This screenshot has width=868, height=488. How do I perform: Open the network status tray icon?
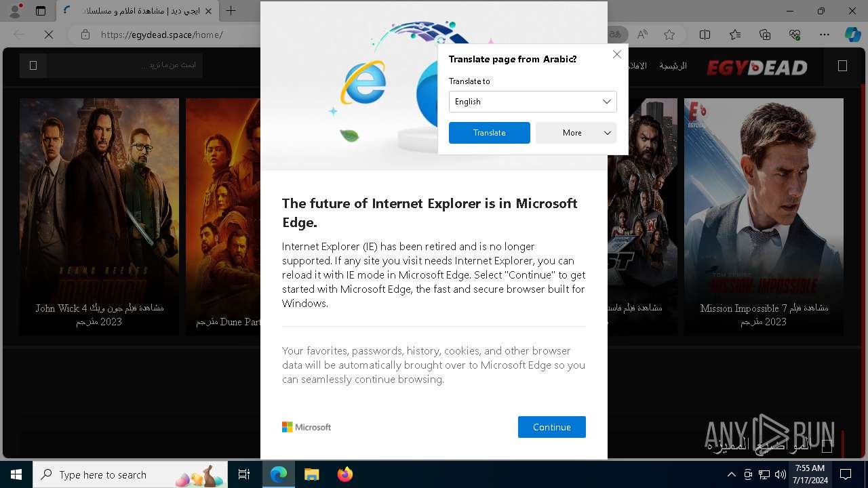[x=764, y=474]
